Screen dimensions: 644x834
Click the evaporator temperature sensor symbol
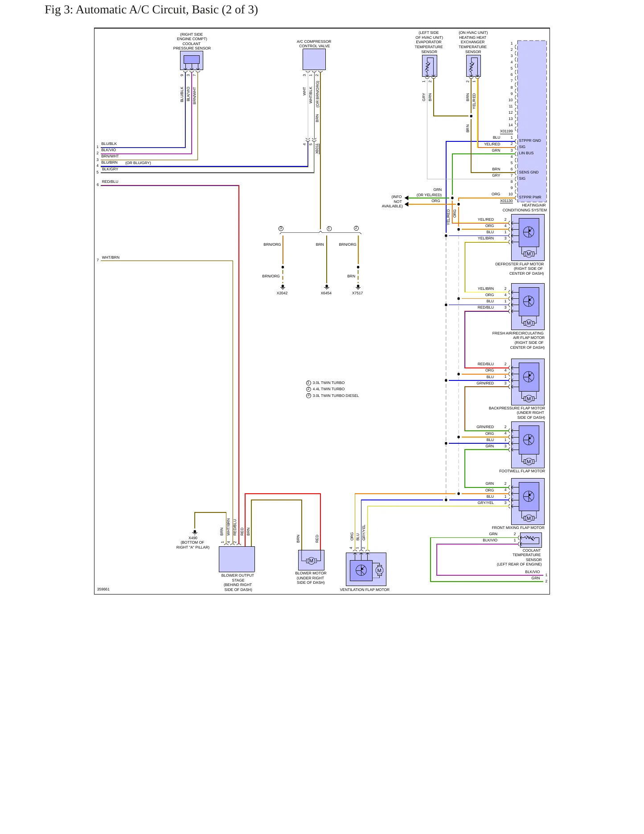pos(430,66)
